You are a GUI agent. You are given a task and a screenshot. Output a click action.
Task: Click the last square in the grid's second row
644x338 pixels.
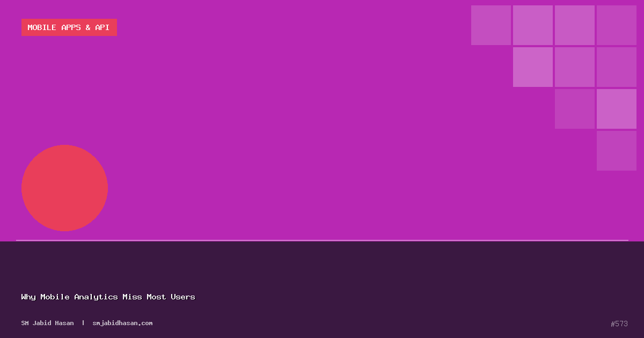(616, 67)
